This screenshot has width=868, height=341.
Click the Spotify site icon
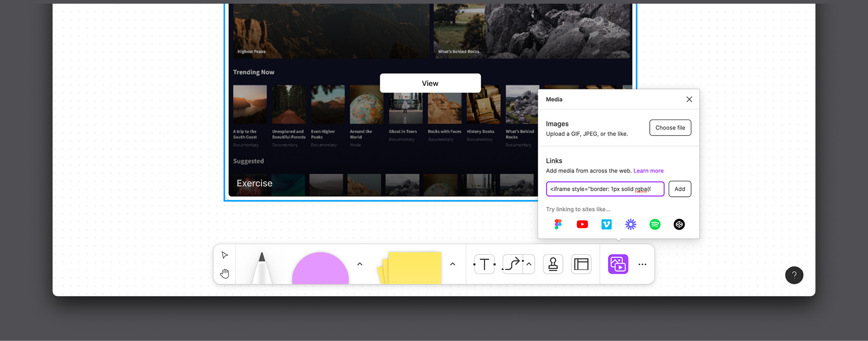pos(655,225)
